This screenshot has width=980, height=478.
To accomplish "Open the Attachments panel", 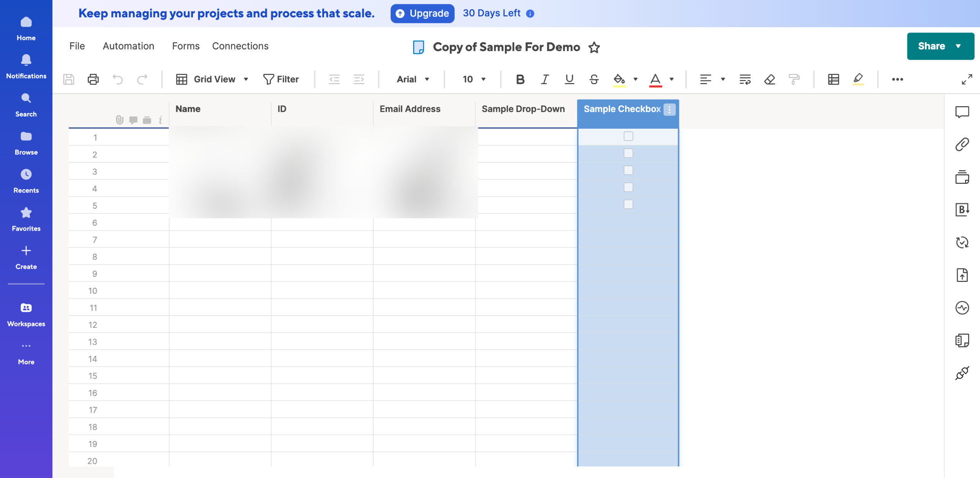I will click(962, 144).
